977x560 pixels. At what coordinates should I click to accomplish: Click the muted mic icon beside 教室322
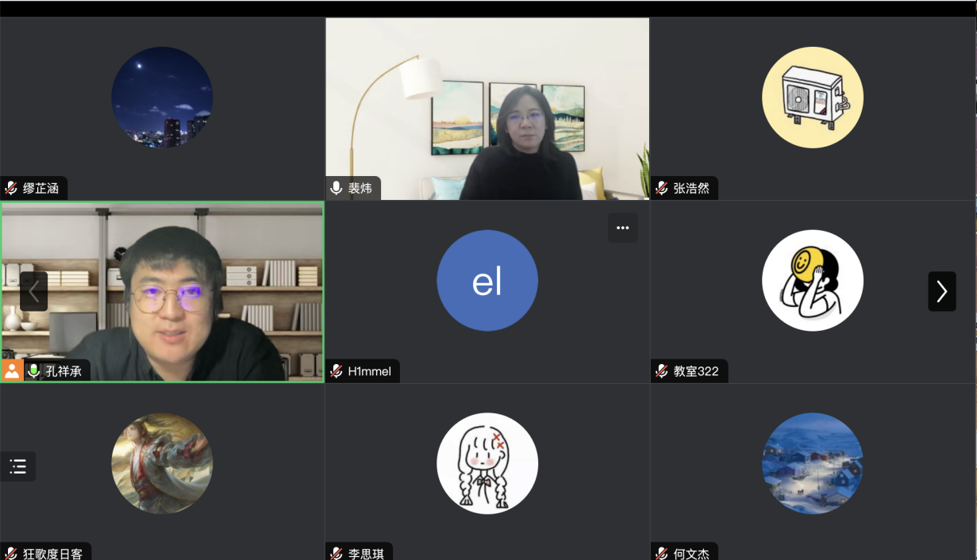click(662, 371)
